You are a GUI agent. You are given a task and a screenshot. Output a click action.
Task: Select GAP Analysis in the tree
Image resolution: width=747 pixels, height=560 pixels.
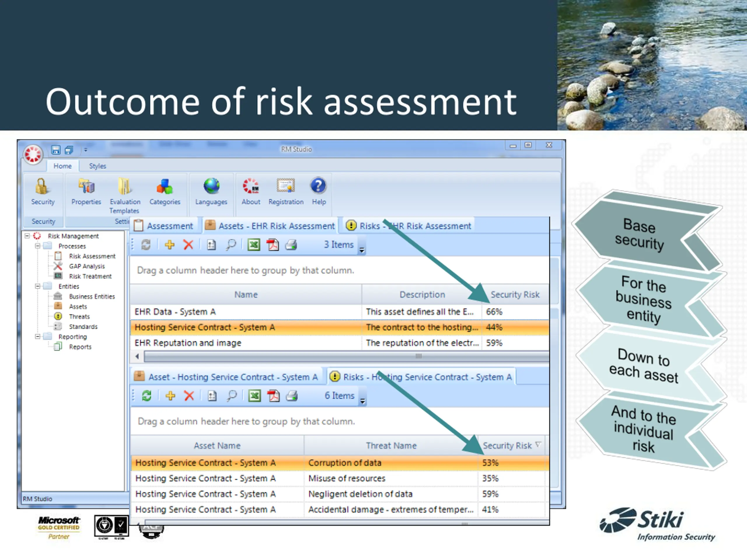click(87, 266)
